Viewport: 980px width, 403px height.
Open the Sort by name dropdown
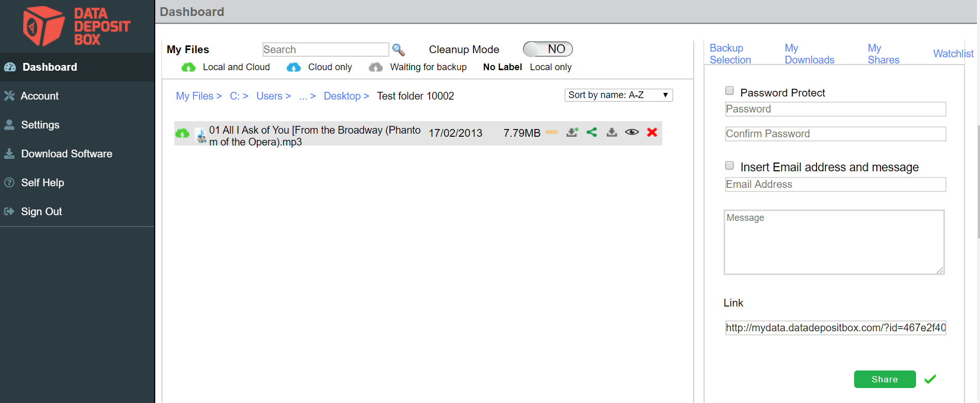[x=618, y=95]
